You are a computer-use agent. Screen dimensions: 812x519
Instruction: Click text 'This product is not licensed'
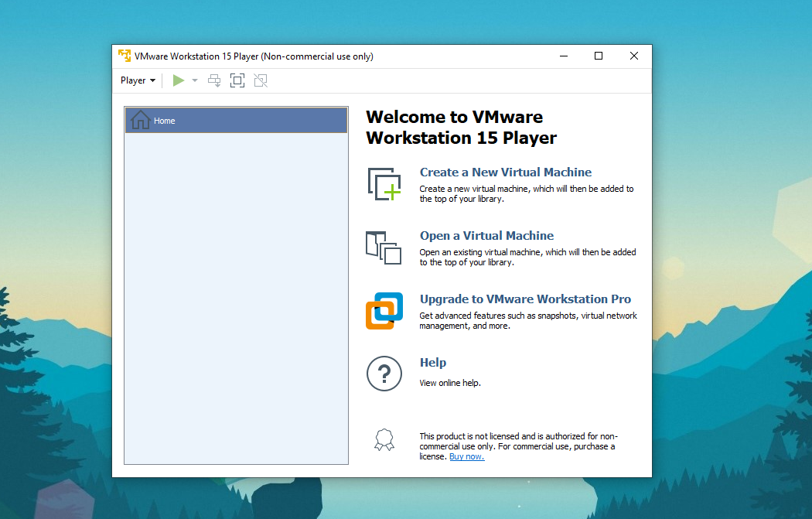click(469, 436)
